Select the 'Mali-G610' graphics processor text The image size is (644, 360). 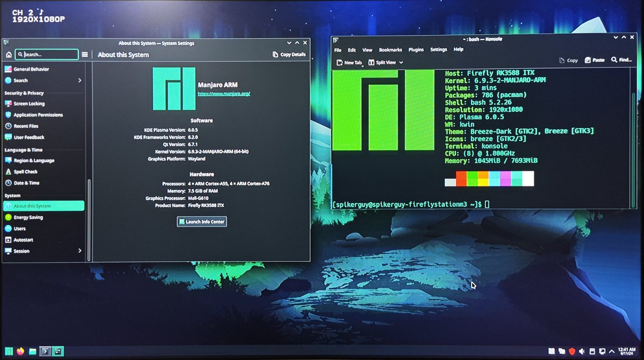coord(199,198)
